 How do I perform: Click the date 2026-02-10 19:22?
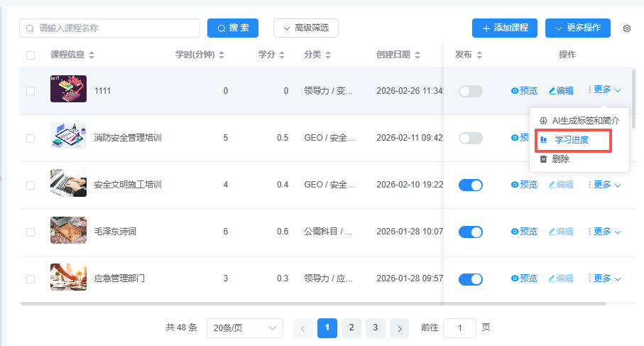point(410,185)
